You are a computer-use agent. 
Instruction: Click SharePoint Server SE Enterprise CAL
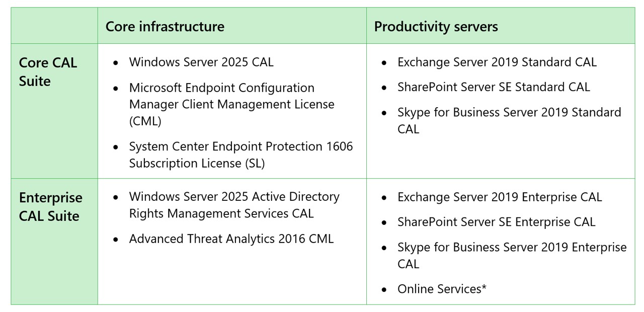click(496, 222)
